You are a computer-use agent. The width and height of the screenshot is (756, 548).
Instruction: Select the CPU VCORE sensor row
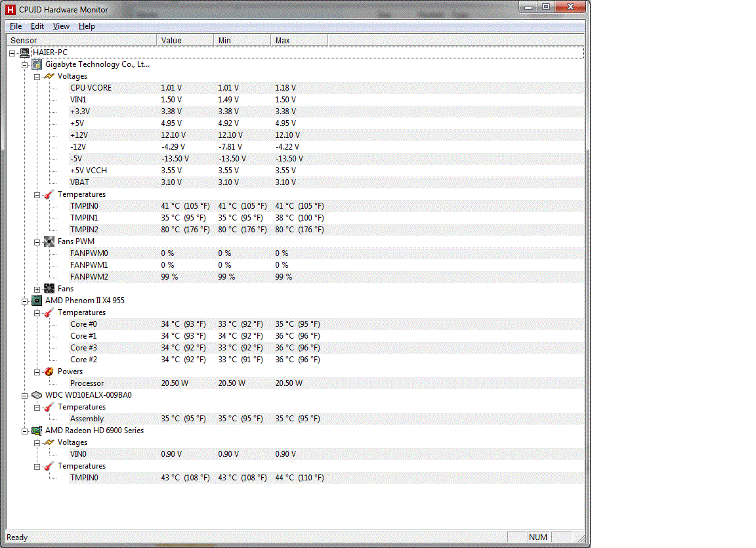click(91, 88)
